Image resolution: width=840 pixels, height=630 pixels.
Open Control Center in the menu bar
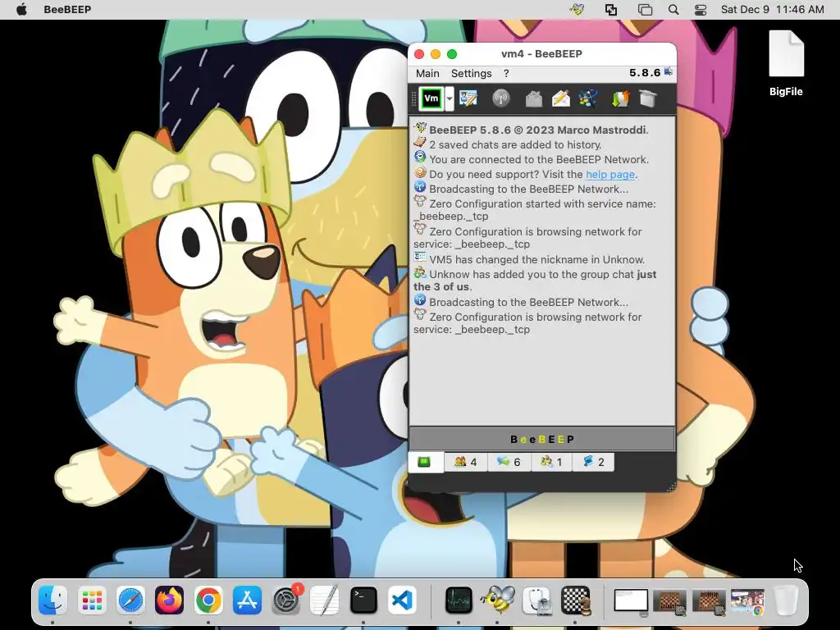(x=701, y=10)
